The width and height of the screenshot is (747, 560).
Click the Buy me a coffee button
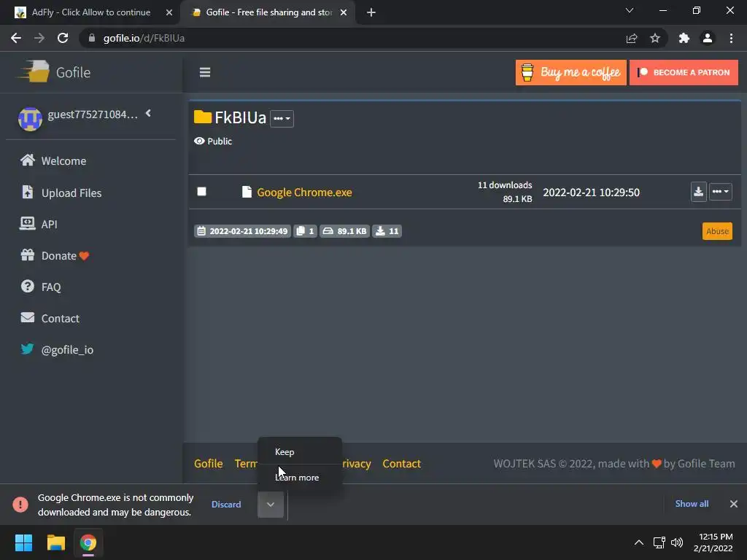point(570,72)
